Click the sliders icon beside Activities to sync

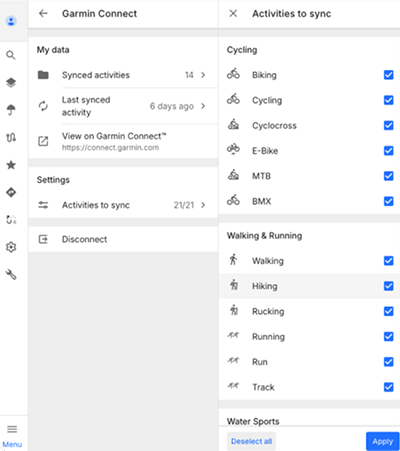(43, 205)
